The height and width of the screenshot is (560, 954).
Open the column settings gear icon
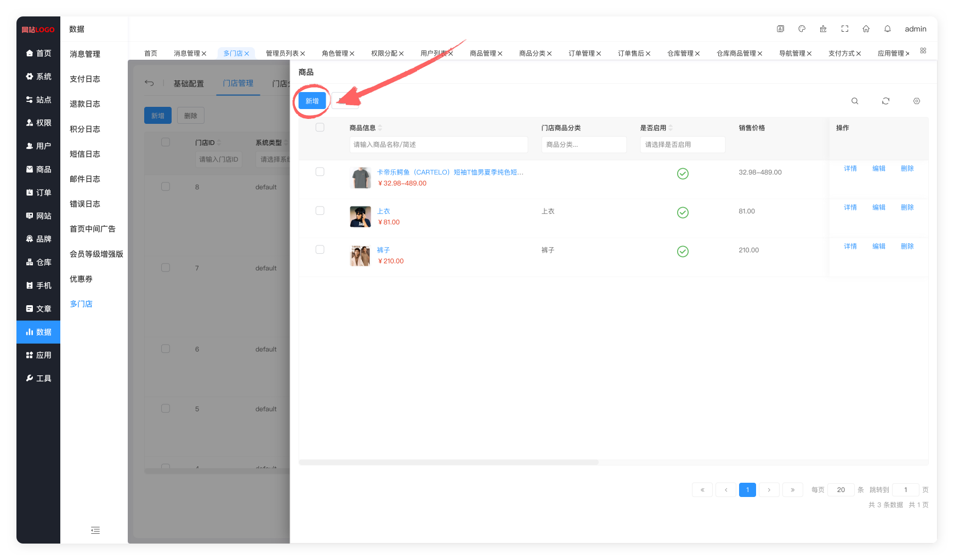pyautogui.click(x=916, y=101)
